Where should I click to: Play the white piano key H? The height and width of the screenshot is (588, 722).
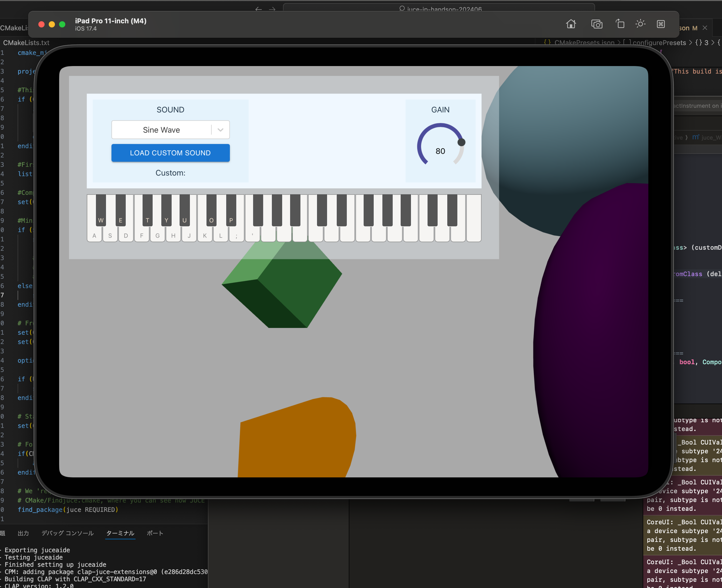pyautogui.click(x=173, y=234)
